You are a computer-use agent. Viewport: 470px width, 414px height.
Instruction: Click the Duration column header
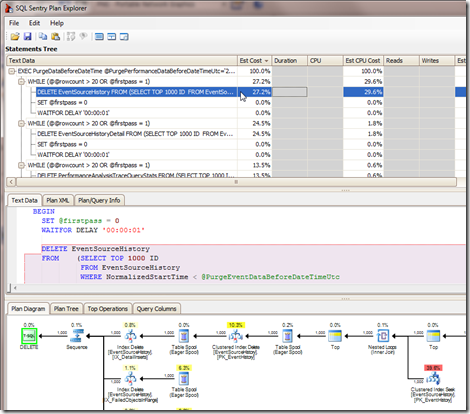click(x=289, y=61)
